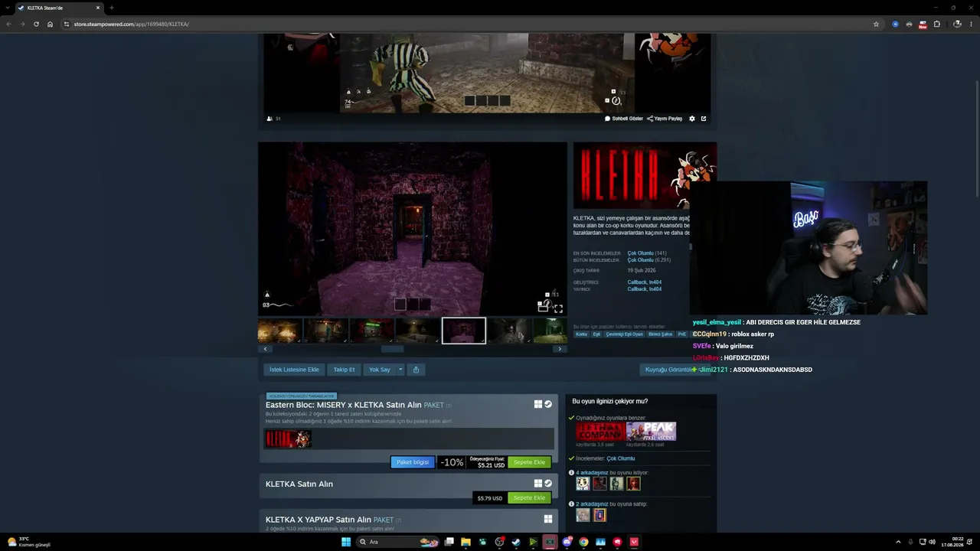Open the green-sign screenshot thumbnail
The image size is (980, 551).
(371, 331)
